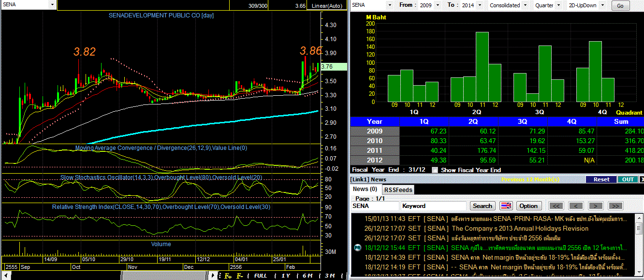Click the play arrow left of F+
Screen dimensions: 644x280
213,276
